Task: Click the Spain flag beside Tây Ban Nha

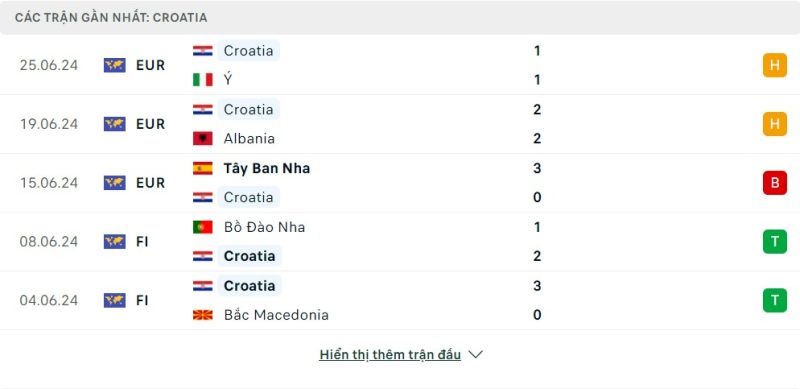Action: pyautogui.click(x=203, y=168)
